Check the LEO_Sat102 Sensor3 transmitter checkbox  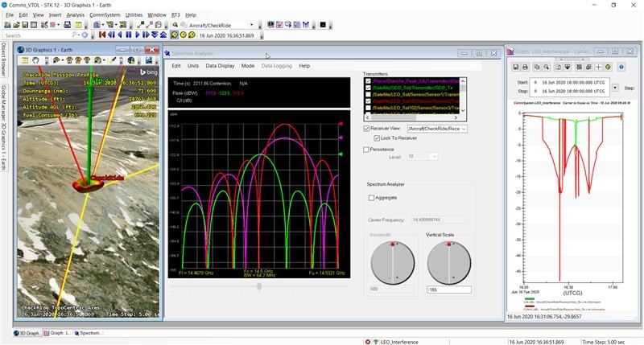tap(368, 108)
